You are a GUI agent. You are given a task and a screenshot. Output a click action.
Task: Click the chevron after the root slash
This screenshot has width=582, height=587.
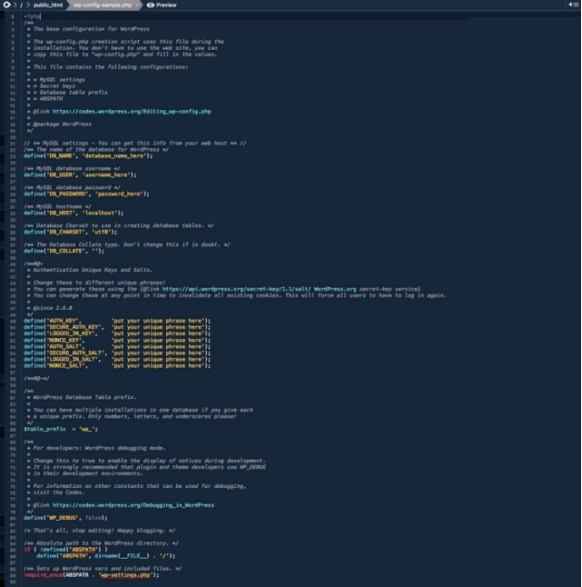pos(28,5)
